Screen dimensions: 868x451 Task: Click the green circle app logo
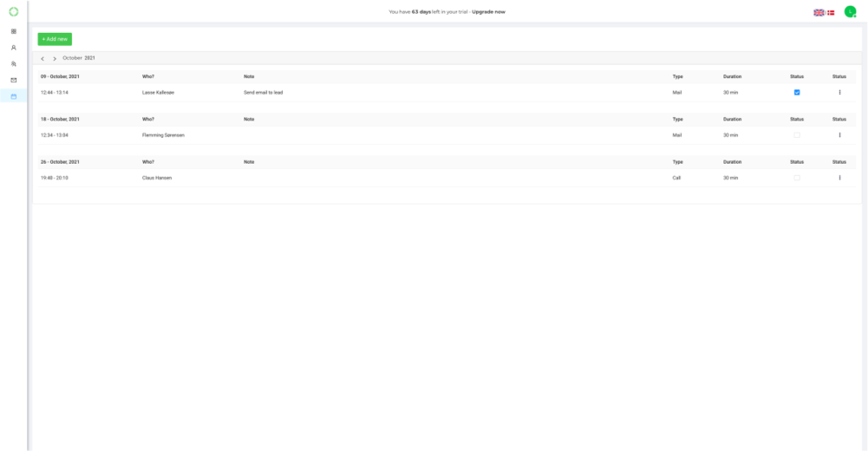point(13,11)
